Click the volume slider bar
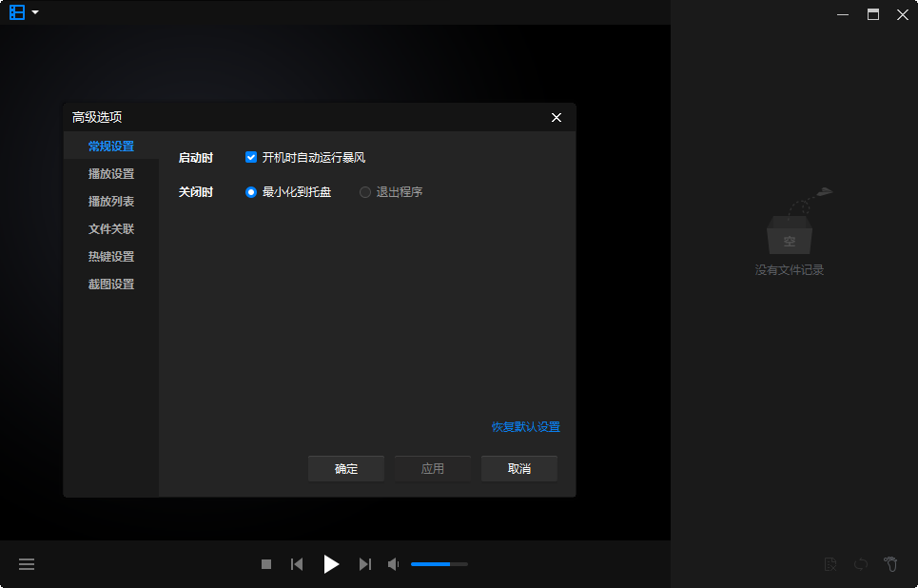Viewport: 918px width, 588px height. click(439, 564)
